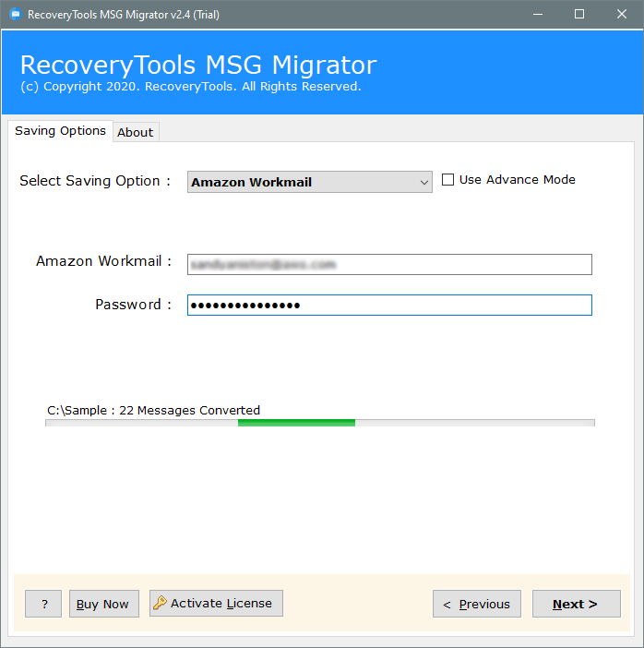Image resolution: width=644 pixels, height=648 pixels.
Task: Go back with the Previous button
Action: pyautogui.click(x=477, y=604)
